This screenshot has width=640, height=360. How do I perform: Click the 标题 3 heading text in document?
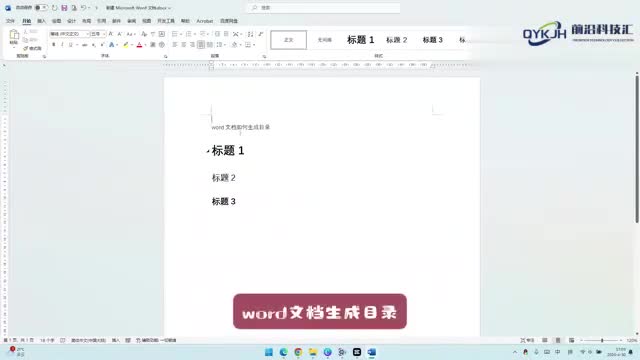click(x=224, y=201)
